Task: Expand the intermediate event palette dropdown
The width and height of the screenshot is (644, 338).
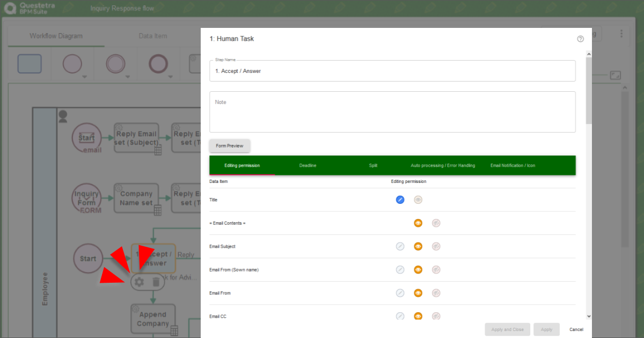Action: click(x=128, y=77)
